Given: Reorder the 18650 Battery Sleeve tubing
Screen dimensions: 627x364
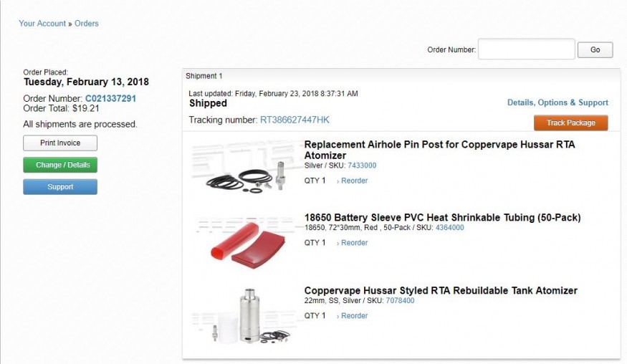Looking at the screenshot, I should tap(353, 243).
